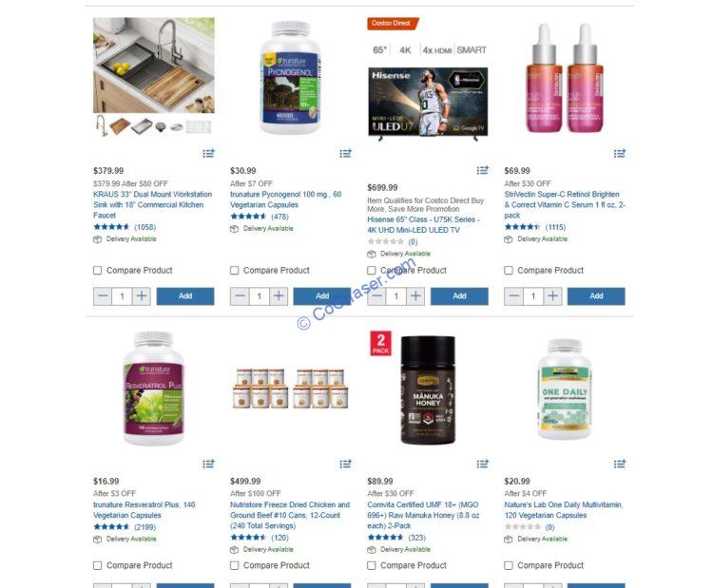Add Manuka Honey to list icon
This screenshot has width=713, height=588.
pos(482,464)
